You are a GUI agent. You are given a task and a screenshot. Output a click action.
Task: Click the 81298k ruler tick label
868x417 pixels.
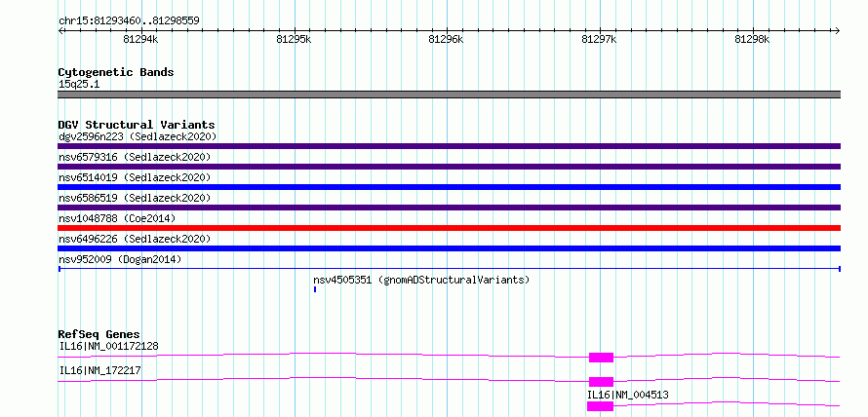pyautogui.click(x=754, y=39)
